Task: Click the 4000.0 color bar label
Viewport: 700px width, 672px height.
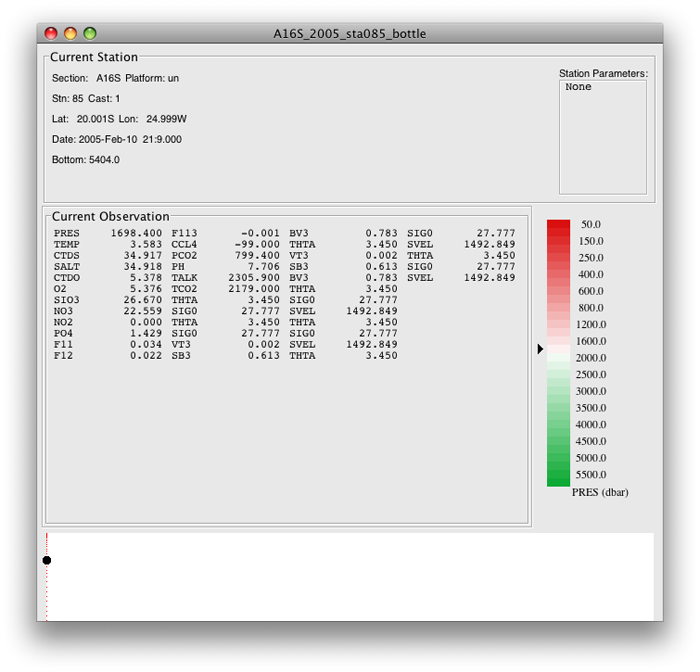Action: (x=591, y=424)
